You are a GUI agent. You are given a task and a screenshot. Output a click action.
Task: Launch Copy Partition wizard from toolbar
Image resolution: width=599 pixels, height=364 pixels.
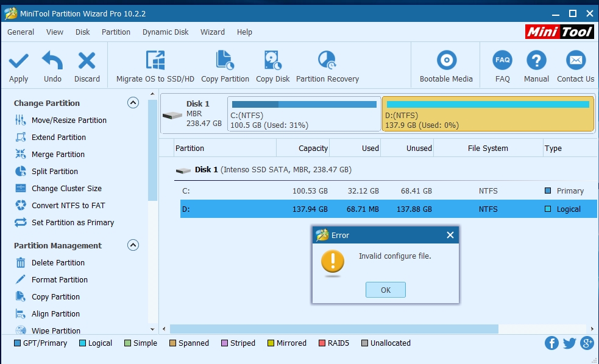[225, 66]
